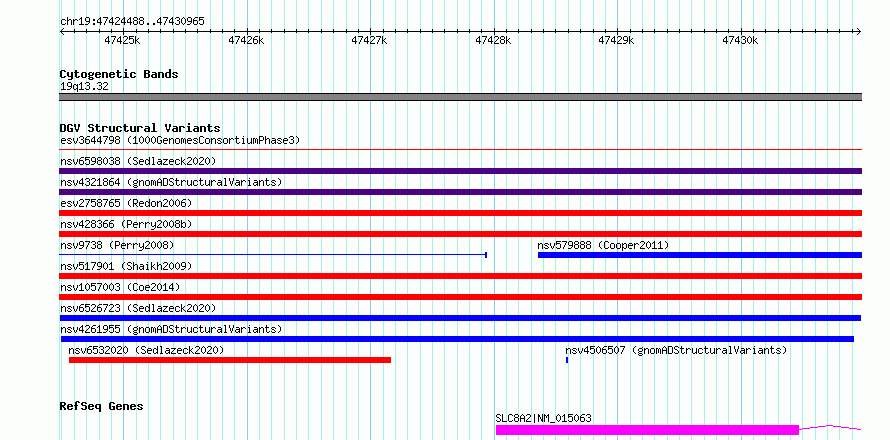Open the nsv517901 (Shaikh2009) label
This screenshot has height=440, width=890.
[x=126, y=266]
